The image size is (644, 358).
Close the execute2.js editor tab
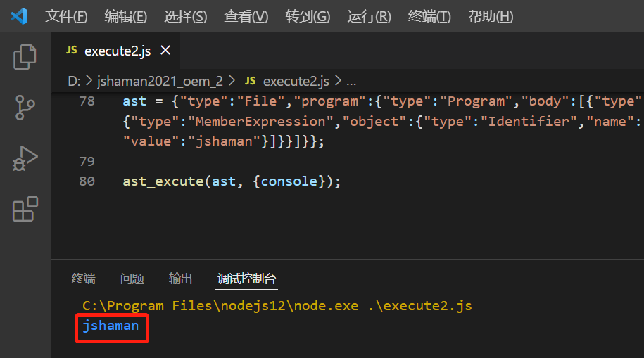point(165,51)
